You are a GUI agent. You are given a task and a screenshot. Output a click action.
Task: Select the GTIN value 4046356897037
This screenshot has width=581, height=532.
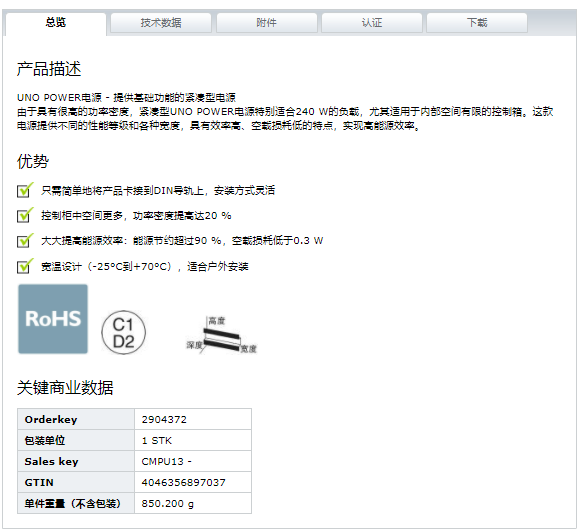(x=183, y=483)
